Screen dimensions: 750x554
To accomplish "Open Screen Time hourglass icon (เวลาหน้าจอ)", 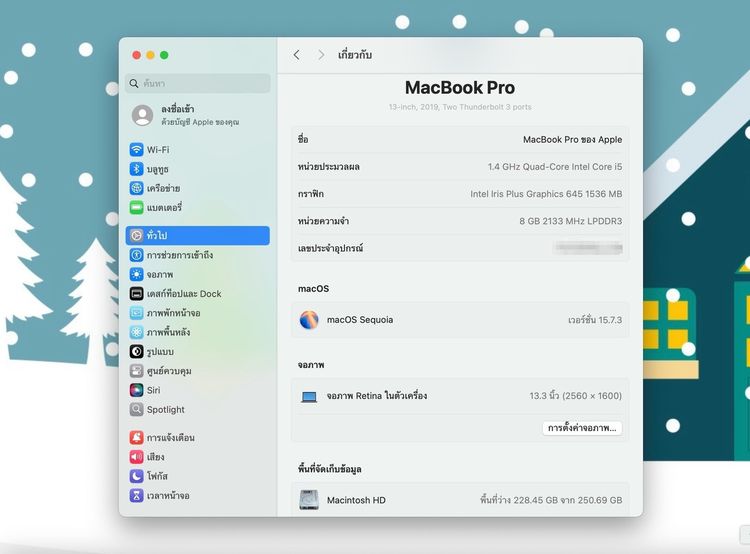I will 136,495.
